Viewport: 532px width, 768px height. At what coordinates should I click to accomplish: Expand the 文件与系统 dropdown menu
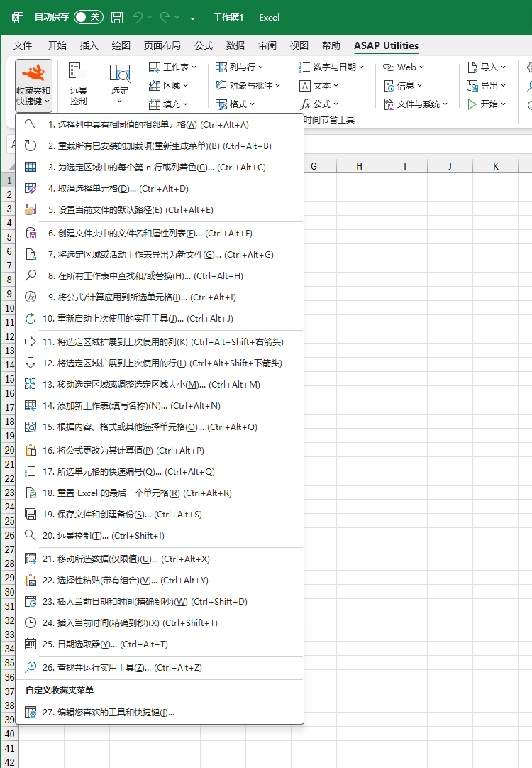tap(416, 104)
